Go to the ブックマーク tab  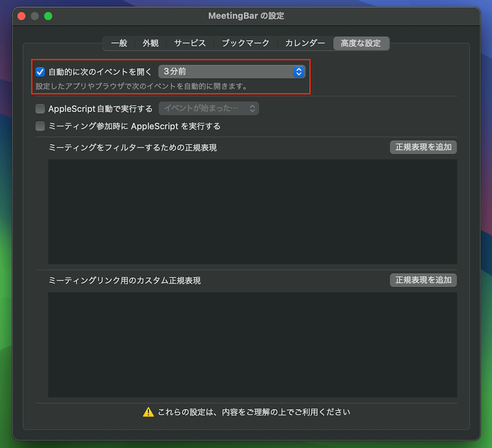tap(246, 43)
